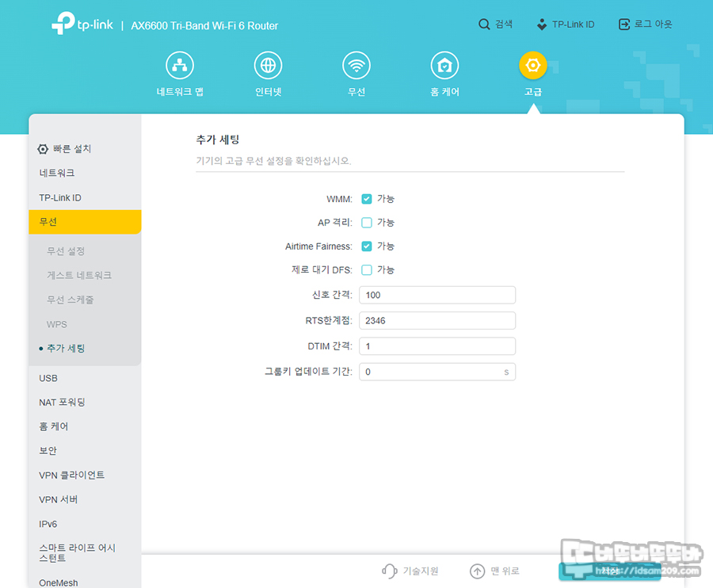Click the 그룹키 업데이트 기간 input field
The width and height of the screenshot is (713, 588).
437,372
